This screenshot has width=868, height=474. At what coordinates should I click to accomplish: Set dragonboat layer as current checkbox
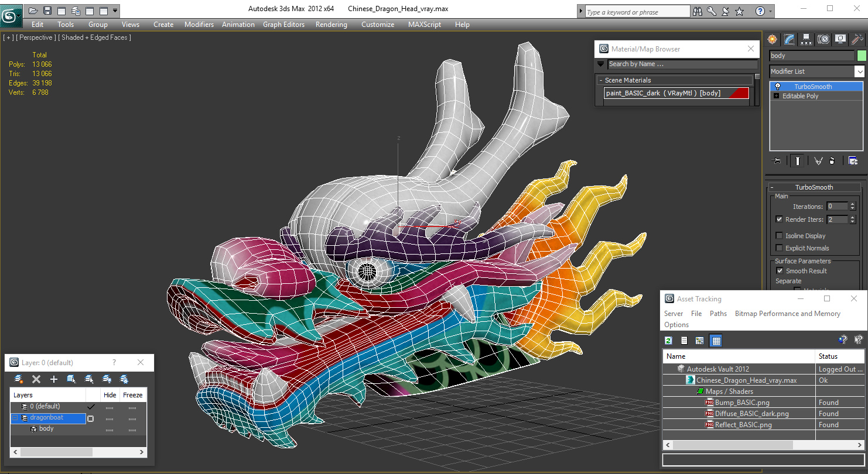90,418
